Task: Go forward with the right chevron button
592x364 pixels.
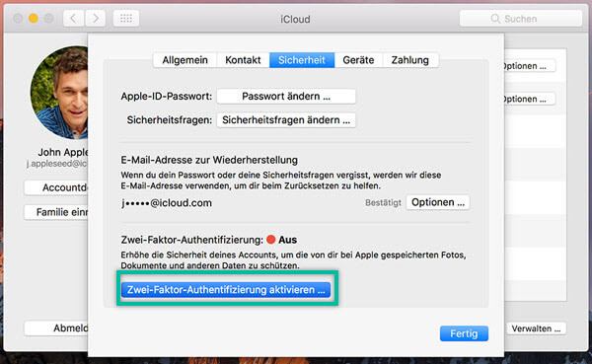Action: [x=95, y=18]
